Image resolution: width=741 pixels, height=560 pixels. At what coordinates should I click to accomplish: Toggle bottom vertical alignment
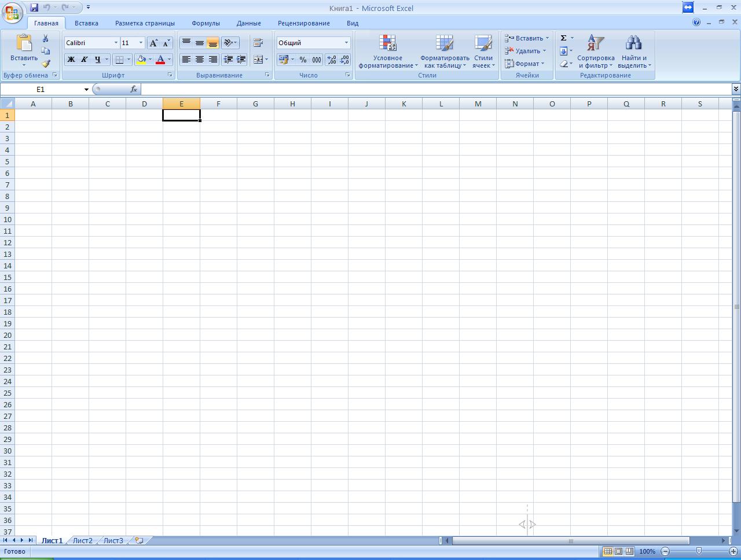click(x=213, y=43)
